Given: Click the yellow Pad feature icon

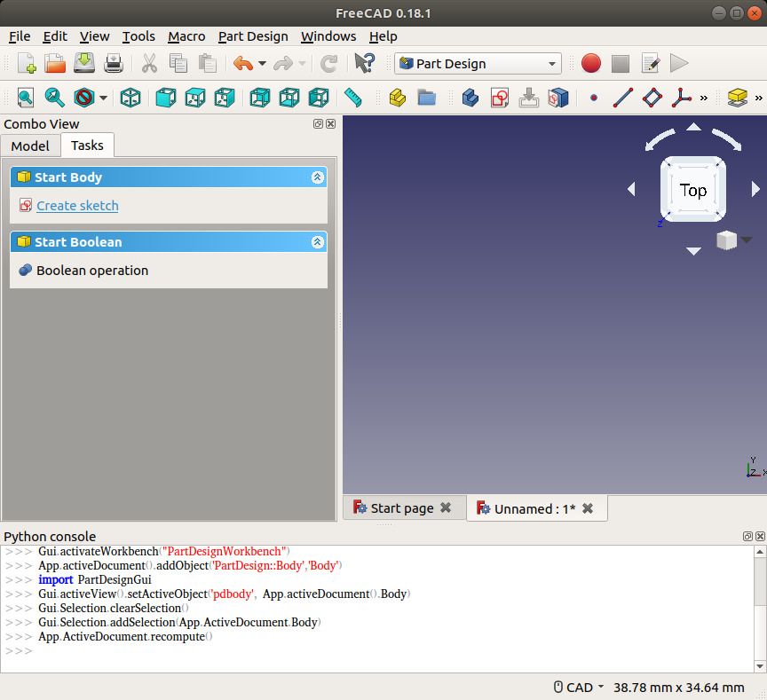Looking at the screenshot, I should 737,98.
